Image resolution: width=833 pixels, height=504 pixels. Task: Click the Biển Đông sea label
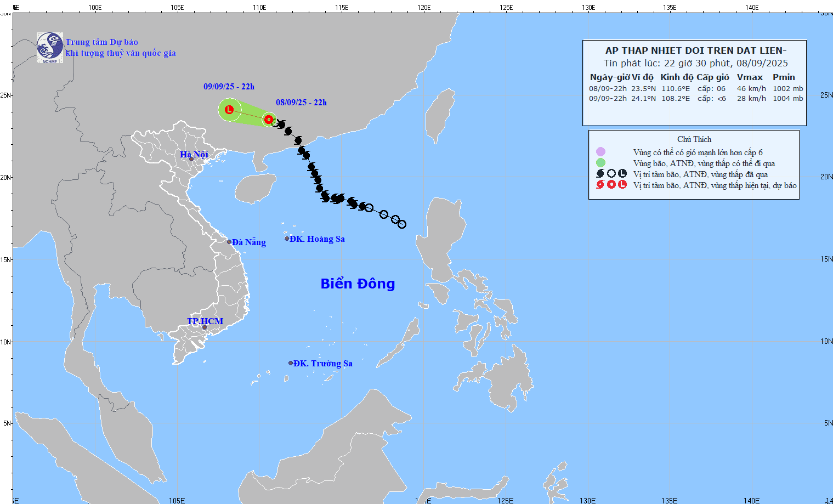tap(358, 284)
